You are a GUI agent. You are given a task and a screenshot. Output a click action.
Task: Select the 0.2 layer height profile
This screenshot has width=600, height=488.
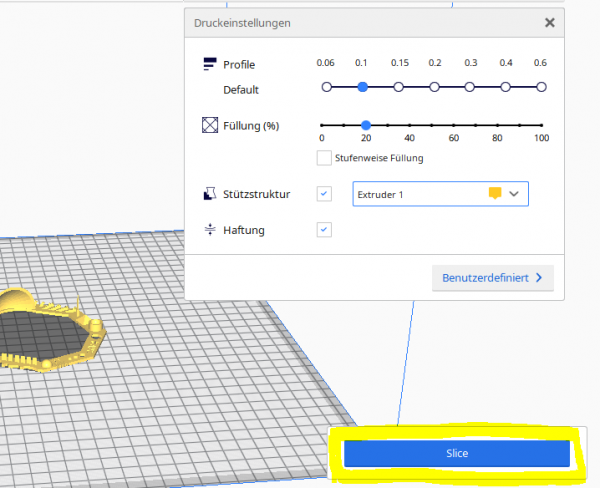(x=434, y=87)
